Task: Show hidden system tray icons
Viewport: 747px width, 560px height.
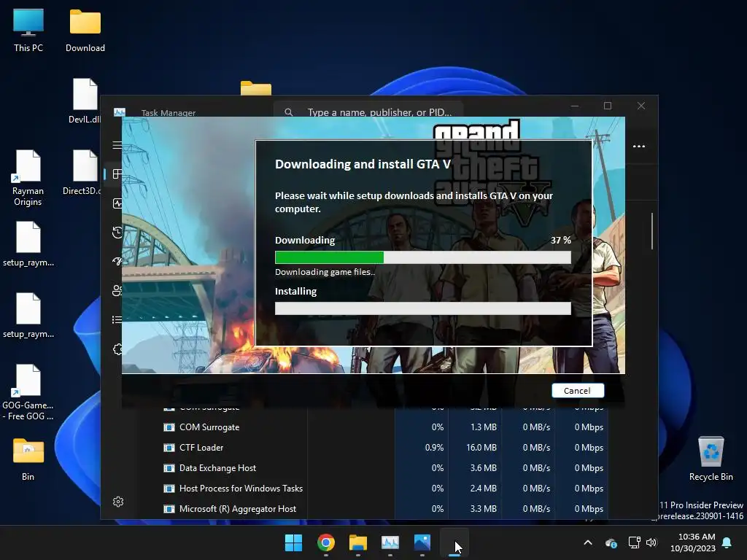Action: [x=588, y=542]
